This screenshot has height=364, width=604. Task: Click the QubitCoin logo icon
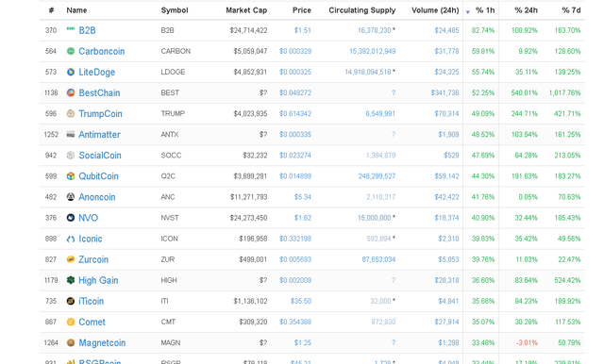pos(71,175)
